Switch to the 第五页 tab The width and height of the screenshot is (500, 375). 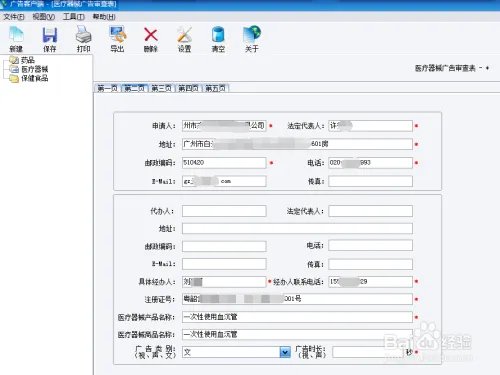tap(216, 88)
